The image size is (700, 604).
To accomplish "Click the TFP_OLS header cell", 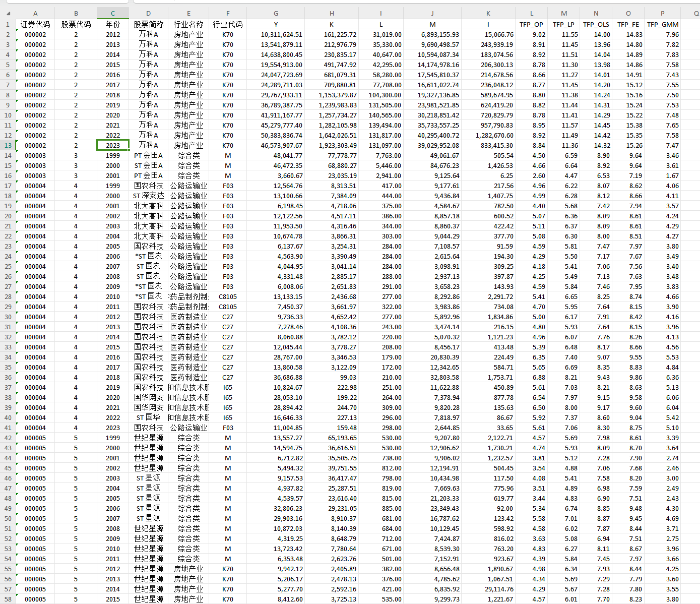I will coord(596,24).
